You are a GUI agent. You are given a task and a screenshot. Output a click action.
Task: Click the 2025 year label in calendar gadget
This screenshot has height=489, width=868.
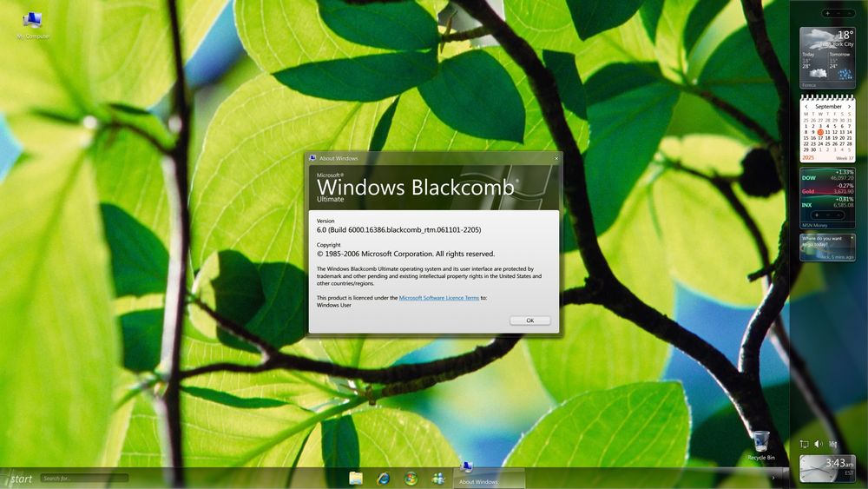807,157
